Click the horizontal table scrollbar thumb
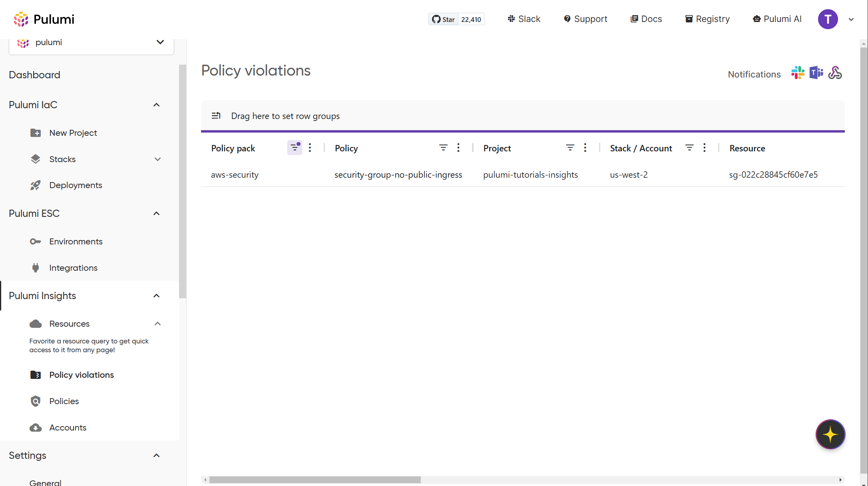 point(315,480)
